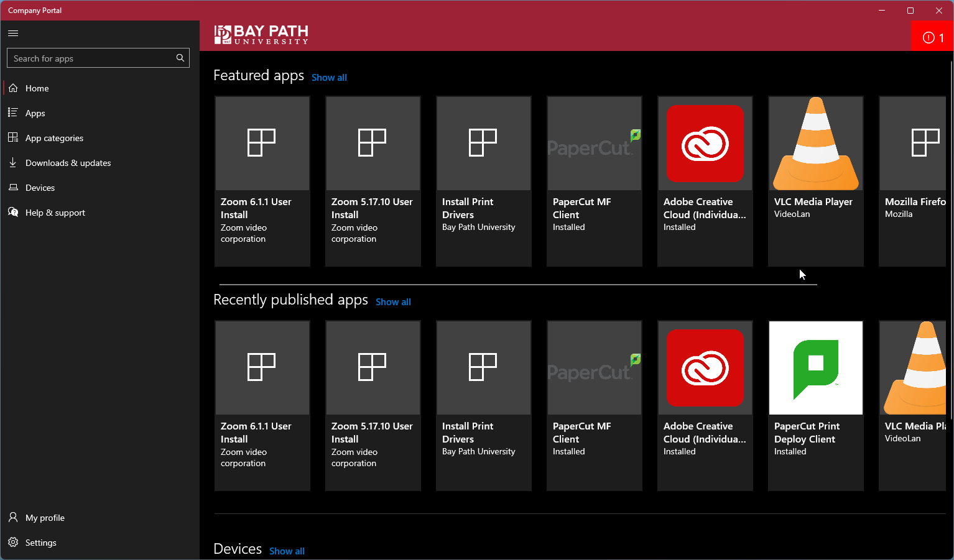
Task: Open App categories from the sidebar
Action: [12, 137]
